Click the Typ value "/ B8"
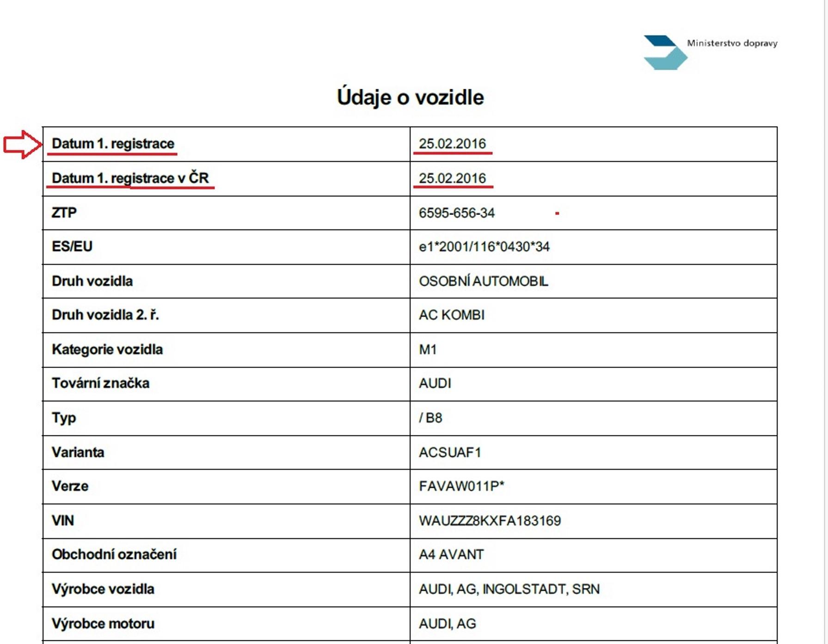Screen dimensions: 828x644 pos(430,418)
